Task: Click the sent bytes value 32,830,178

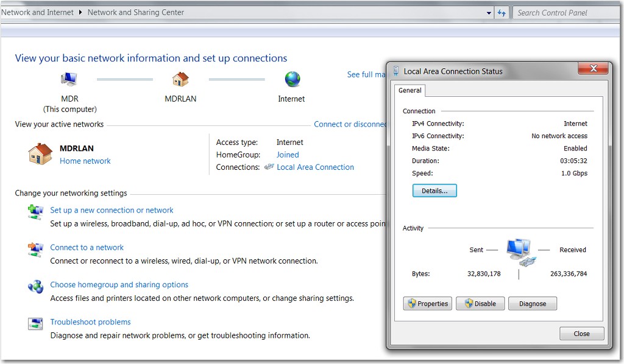Action: click(484, 274)
